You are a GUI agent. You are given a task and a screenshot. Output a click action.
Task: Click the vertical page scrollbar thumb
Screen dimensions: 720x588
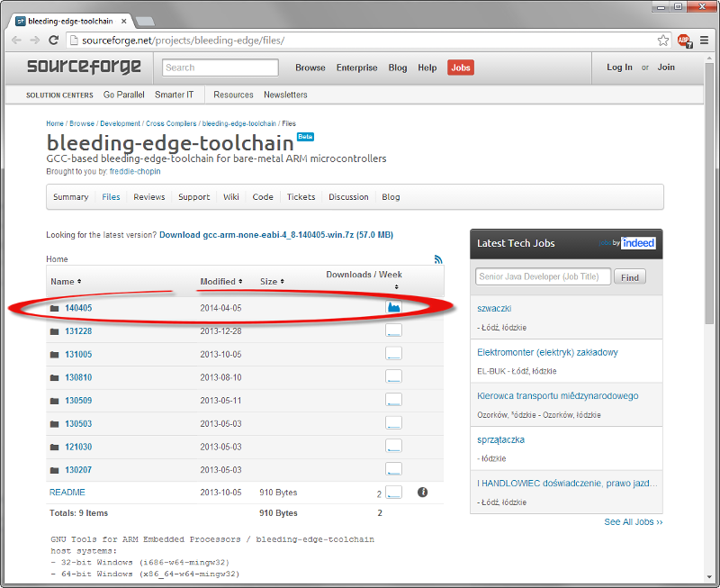[710, 194]
